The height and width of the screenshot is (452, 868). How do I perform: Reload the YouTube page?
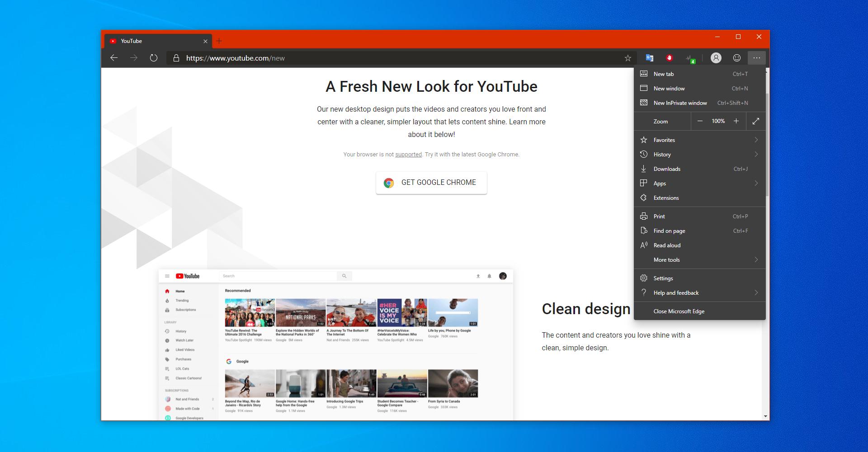(x=154, y=58)
